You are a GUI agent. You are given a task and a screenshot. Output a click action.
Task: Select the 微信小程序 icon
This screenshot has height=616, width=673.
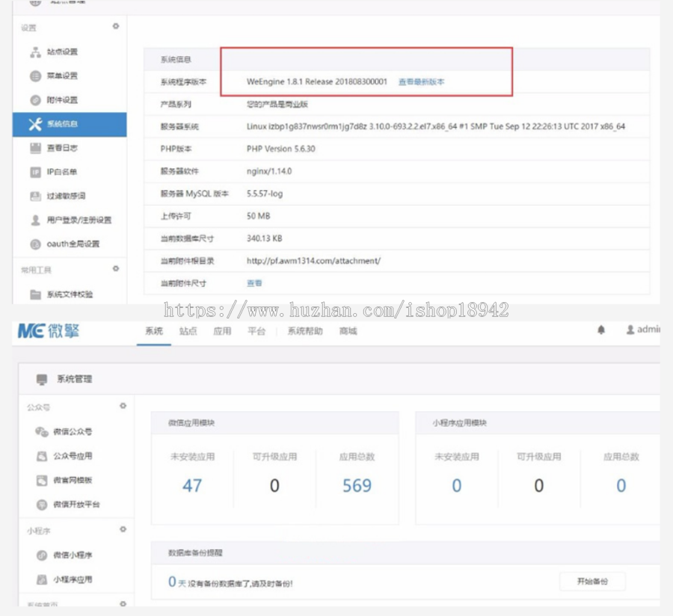(x=42, y=555)
